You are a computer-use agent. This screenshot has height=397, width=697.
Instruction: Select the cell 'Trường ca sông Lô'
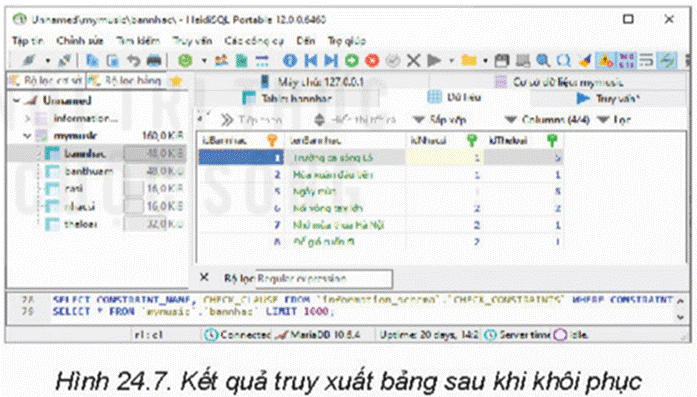(x=344, y=157)
